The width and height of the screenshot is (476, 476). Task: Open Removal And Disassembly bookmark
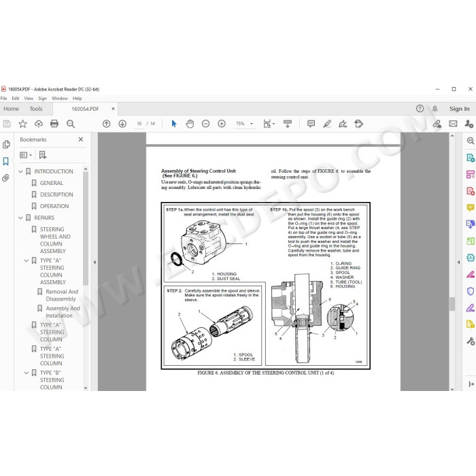pos(62,295)
